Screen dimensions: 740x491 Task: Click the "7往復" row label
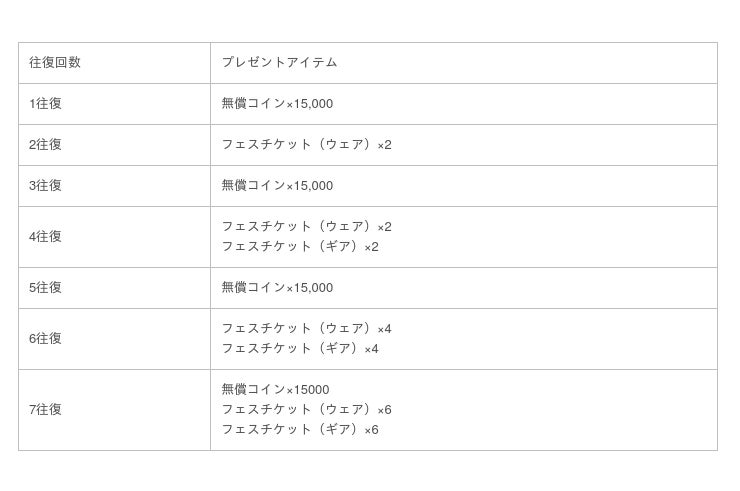[46, 410]
